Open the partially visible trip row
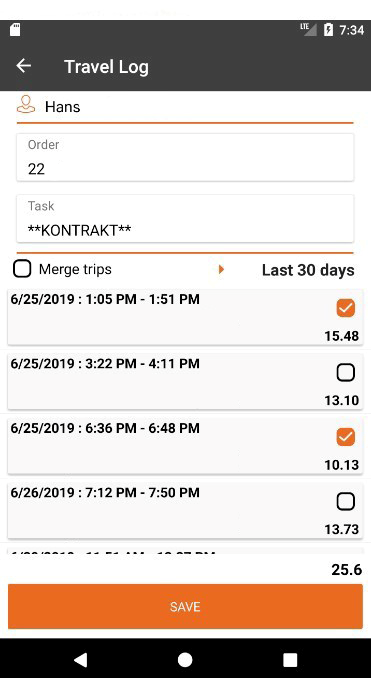Screen dimensions: 371x678 point(185,551)
